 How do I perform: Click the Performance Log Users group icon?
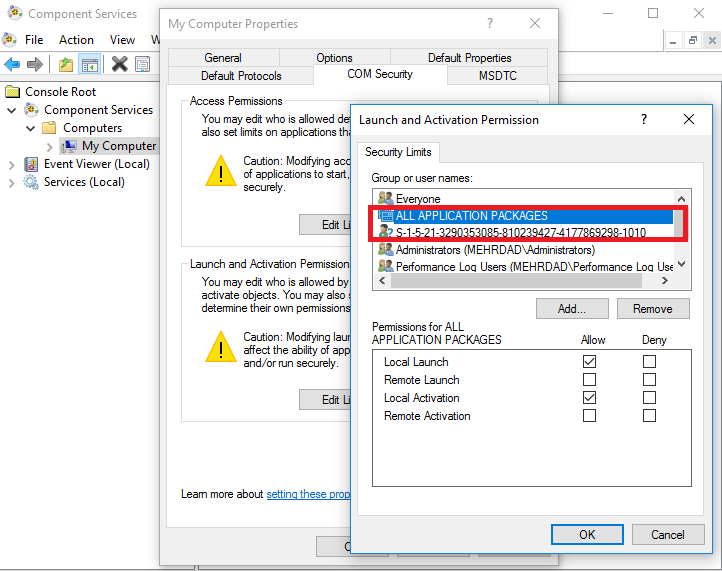point(385,267)
